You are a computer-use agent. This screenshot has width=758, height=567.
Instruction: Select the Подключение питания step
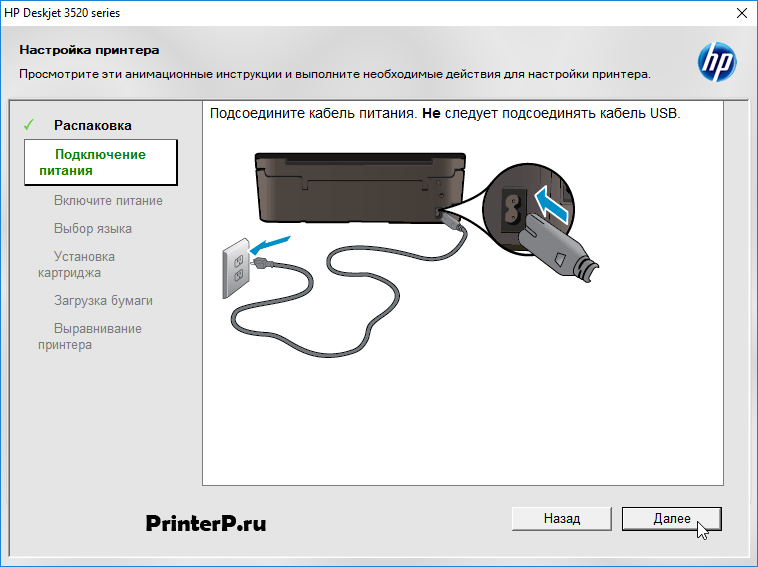point(101,162)
